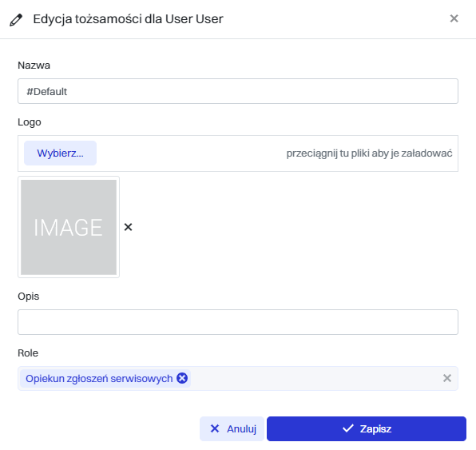
Task: Click the pencil edit icon in header
Action: pyautogui.click(x=16, y=20)
